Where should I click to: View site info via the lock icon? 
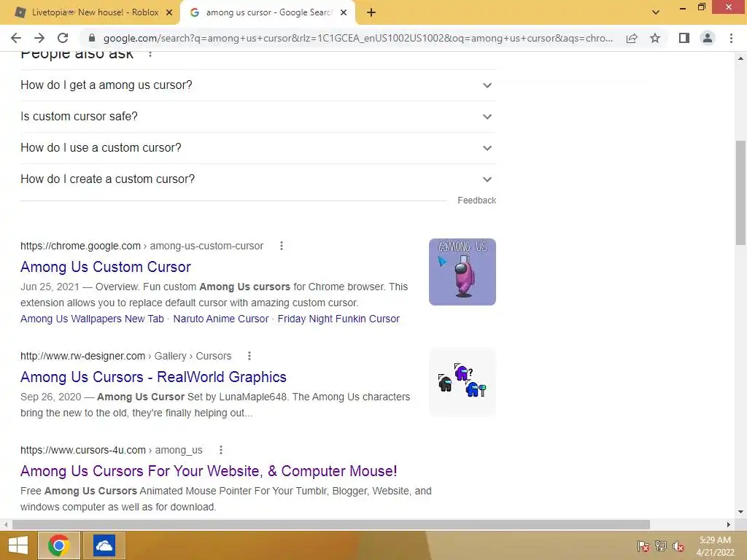[x=92, y=38]
